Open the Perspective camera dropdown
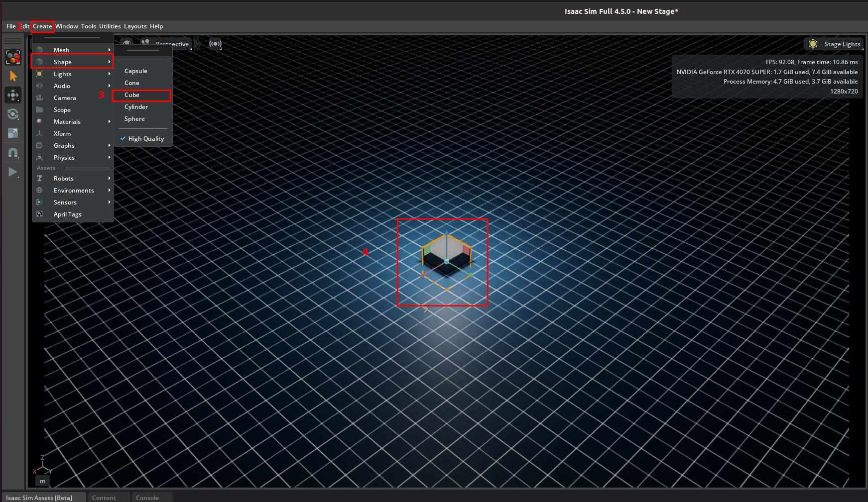Screen dimensions: 868x502 [x=166, y=44]
